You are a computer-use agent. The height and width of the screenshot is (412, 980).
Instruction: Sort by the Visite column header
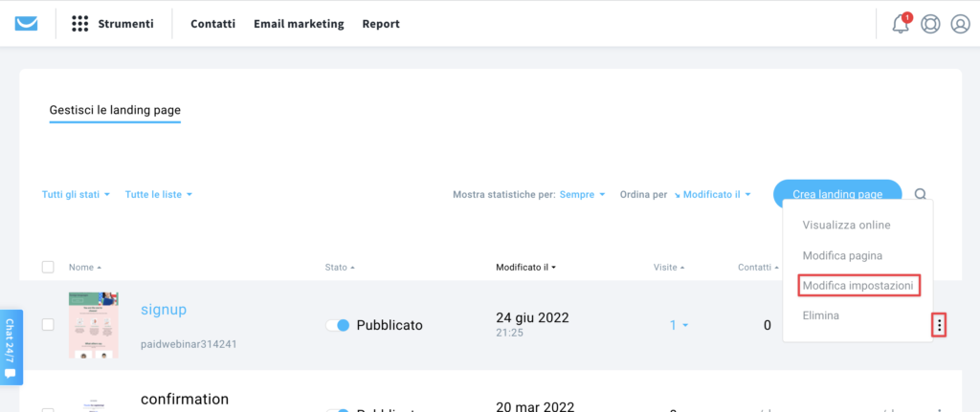tap(669, 267)
